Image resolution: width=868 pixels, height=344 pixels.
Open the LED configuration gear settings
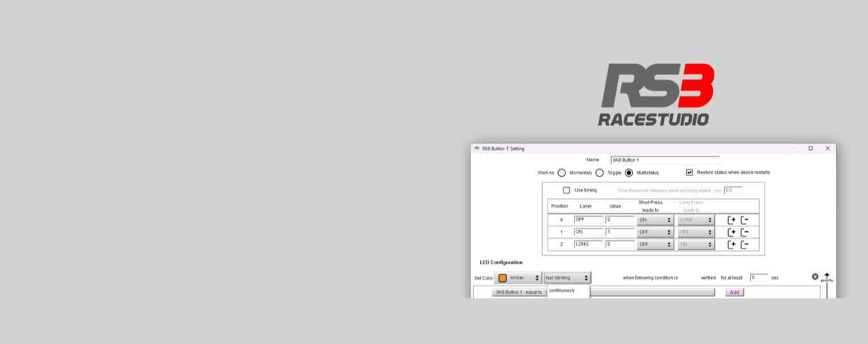(815, 277)
